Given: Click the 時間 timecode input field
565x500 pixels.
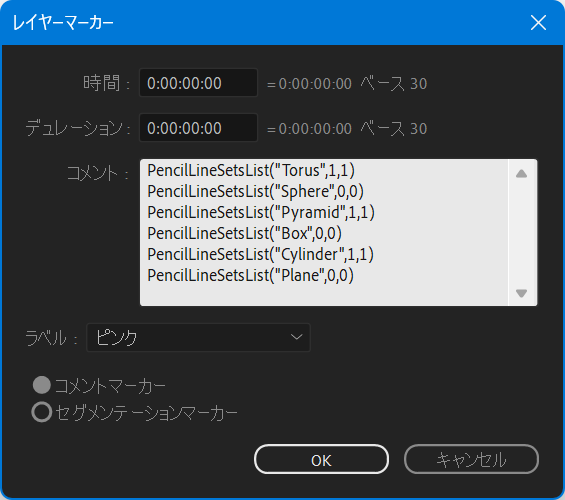Looking at the screenshot, I should (198, 83).
